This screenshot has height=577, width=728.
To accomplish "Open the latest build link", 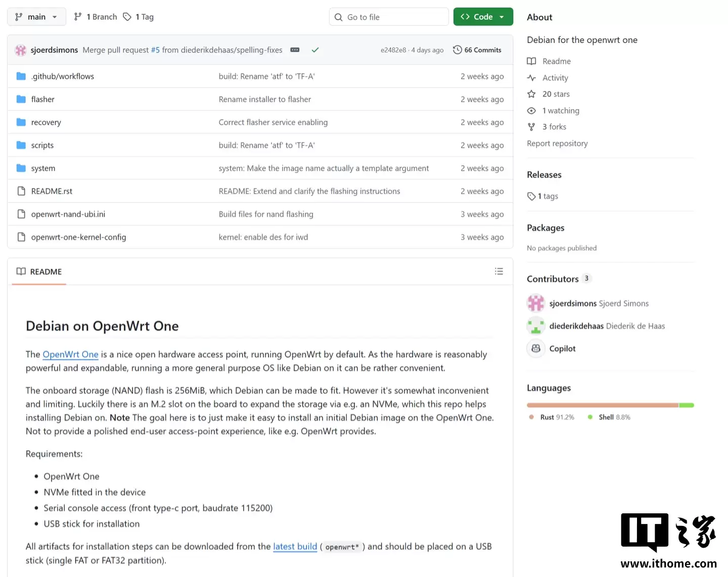I will (295, 547).
